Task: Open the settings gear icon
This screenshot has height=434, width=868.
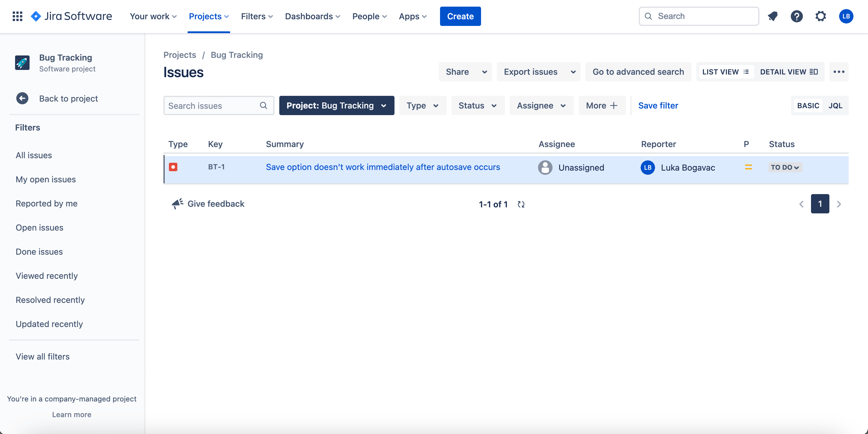Action: tap(820, 16)
